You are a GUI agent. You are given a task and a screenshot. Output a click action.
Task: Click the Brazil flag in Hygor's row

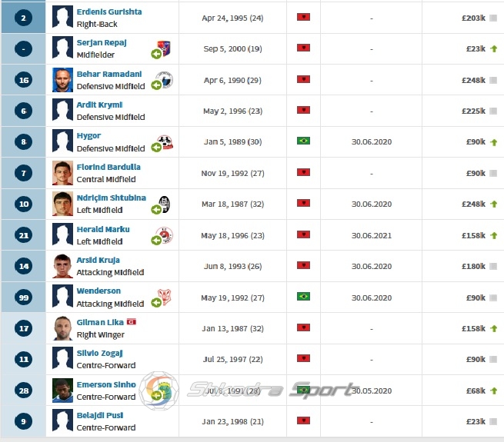pyautogui.click(x=303, y=141)
